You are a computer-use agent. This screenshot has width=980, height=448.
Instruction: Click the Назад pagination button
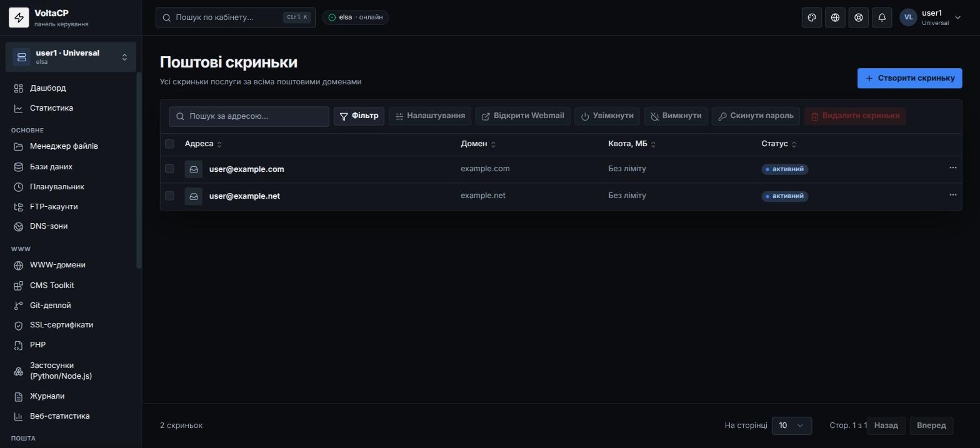pyautogui.click(x=886, y=426)
